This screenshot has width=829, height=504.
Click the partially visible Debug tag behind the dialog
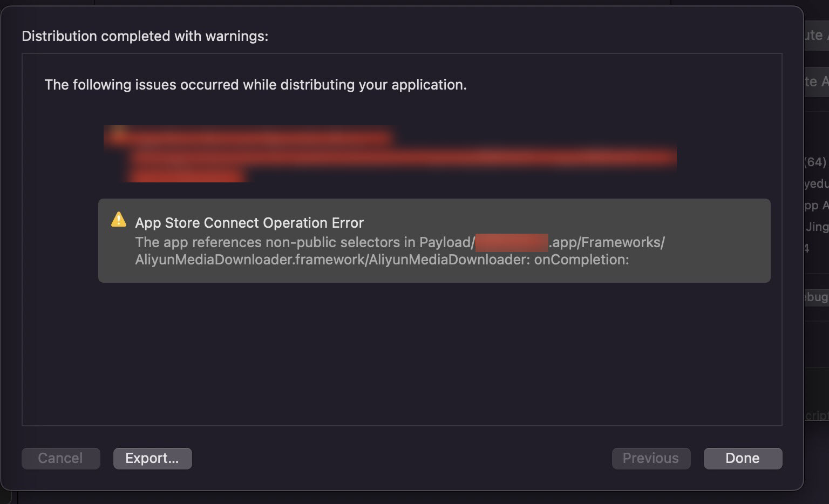click(816, 297)
